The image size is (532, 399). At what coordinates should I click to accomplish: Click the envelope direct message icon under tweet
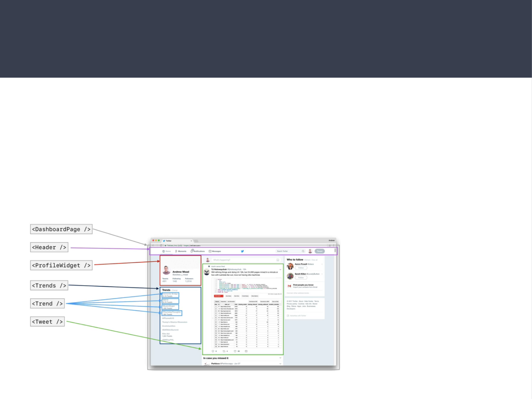click(246, 351)
